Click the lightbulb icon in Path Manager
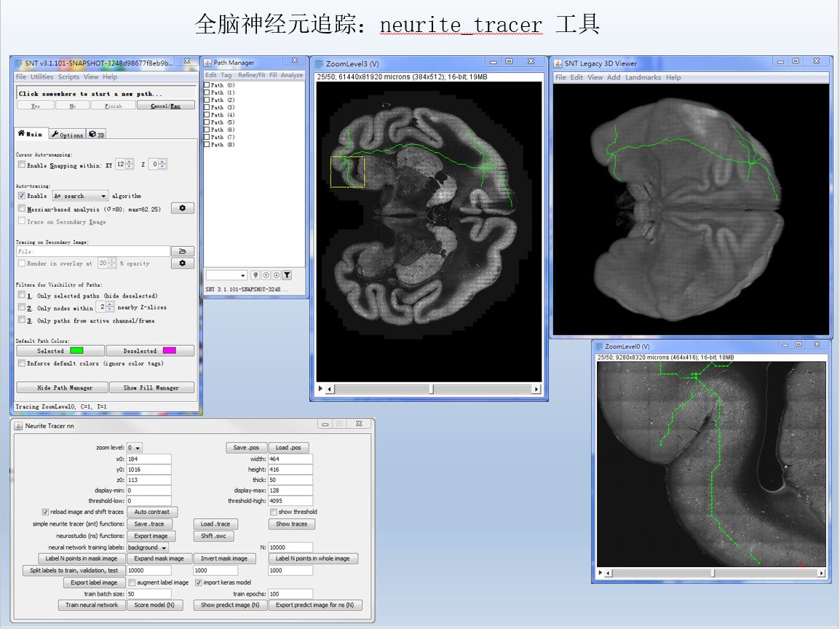This screenshot has height=629, width=840. coord(255,275)
